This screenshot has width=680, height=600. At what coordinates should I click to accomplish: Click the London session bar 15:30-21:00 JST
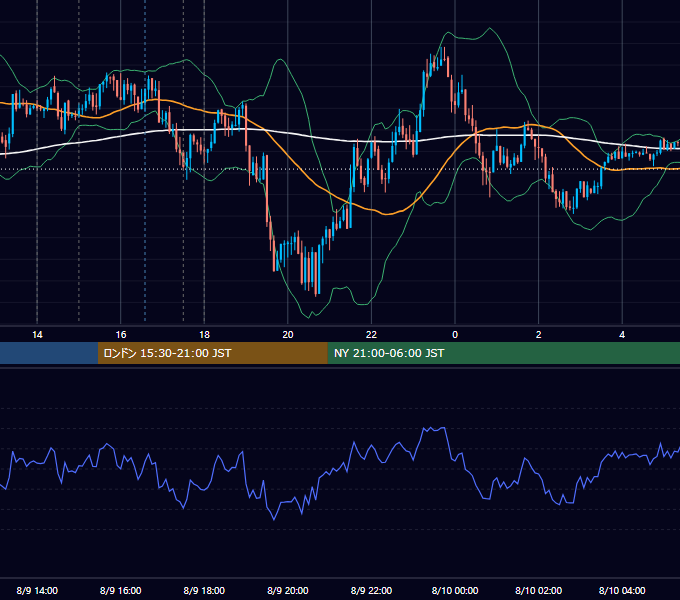(212, 353)
